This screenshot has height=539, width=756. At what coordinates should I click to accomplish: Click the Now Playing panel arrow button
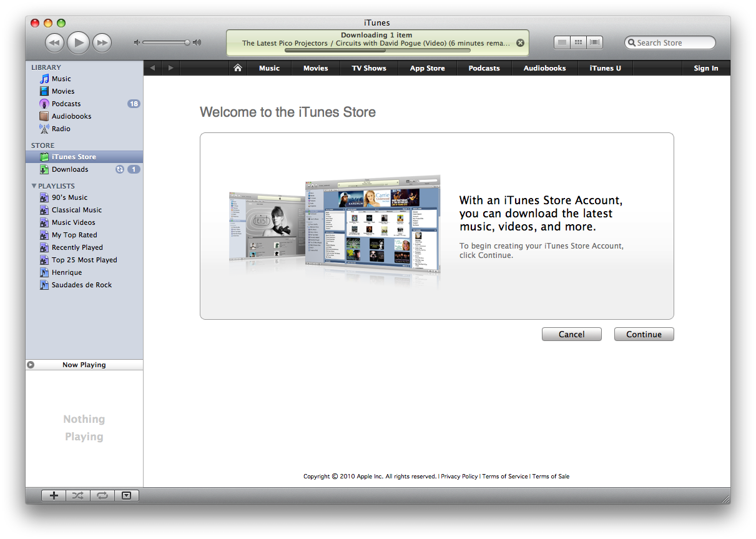pyautogui.click(x=31, y=365)
